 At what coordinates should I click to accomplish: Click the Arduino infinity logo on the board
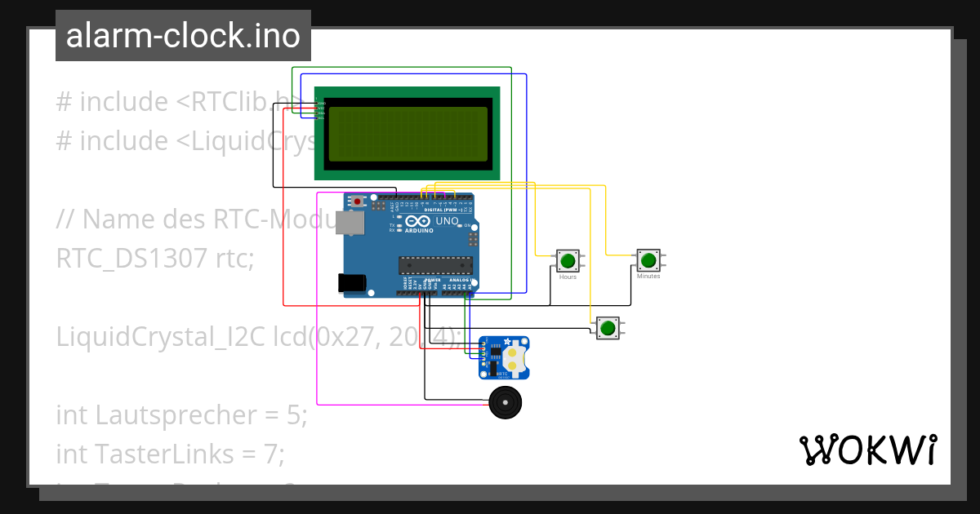pyautogui.click(x=416, y=222)
